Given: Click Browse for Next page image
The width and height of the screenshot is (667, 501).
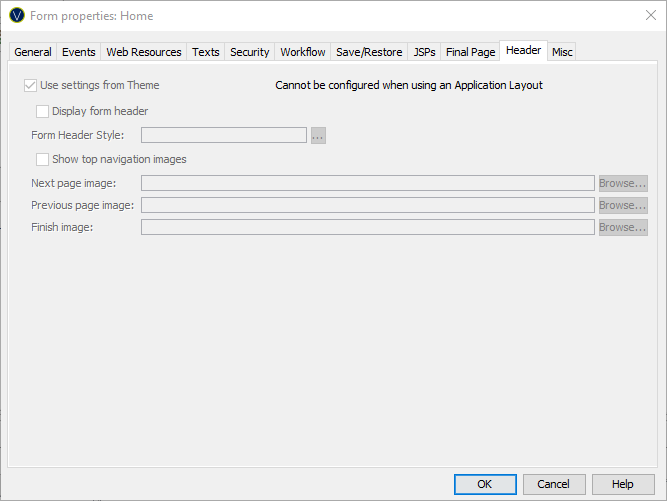Looking at the screenshot, I should click(x=623, y=184).
